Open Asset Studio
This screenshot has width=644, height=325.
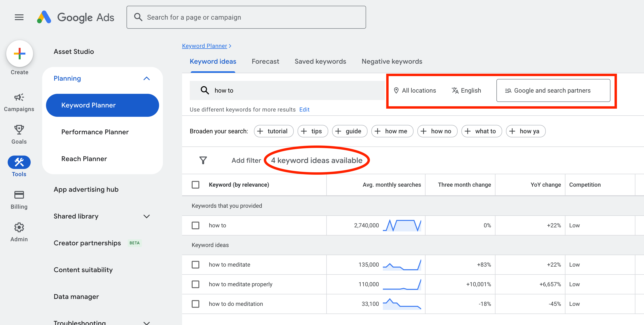pyautogui.click(x=74, y=51)
